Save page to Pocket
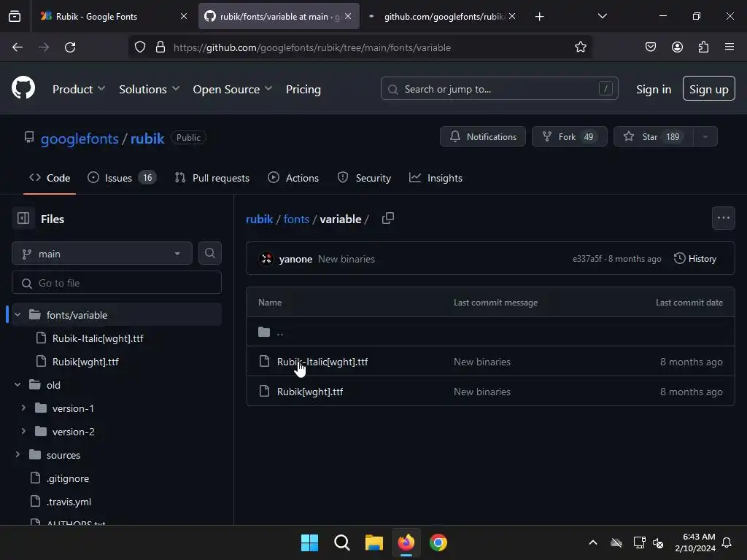747x560 pixels. tap(650, 47)
